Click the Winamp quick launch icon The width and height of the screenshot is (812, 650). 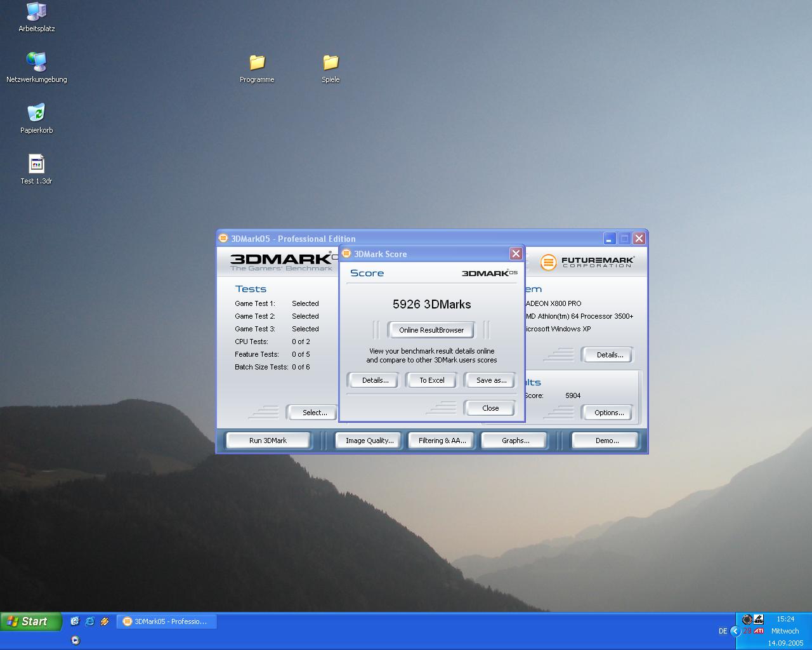click(105, 621)
